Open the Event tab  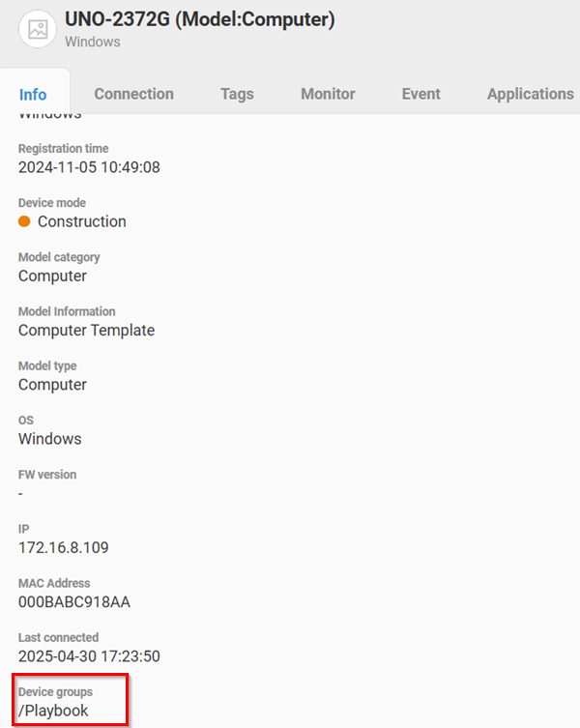(420, 94)
